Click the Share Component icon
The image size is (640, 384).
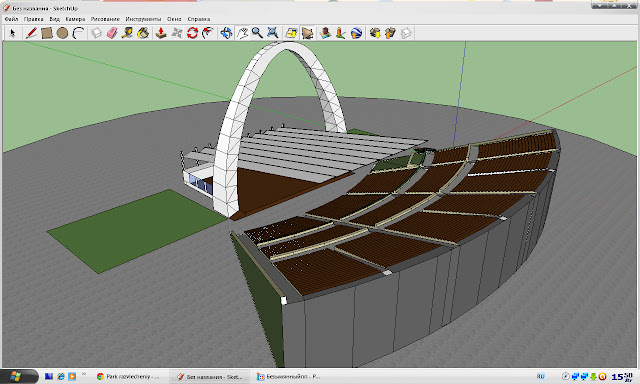(406, 33)
